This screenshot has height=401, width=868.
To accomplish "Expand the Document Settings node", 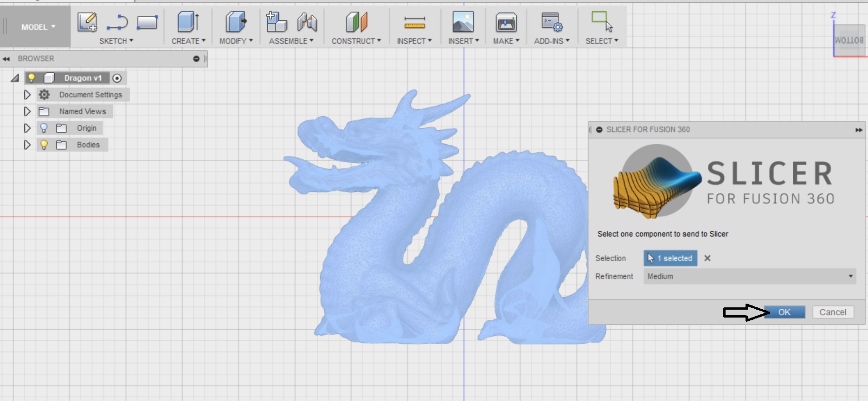I will [27, 95].
